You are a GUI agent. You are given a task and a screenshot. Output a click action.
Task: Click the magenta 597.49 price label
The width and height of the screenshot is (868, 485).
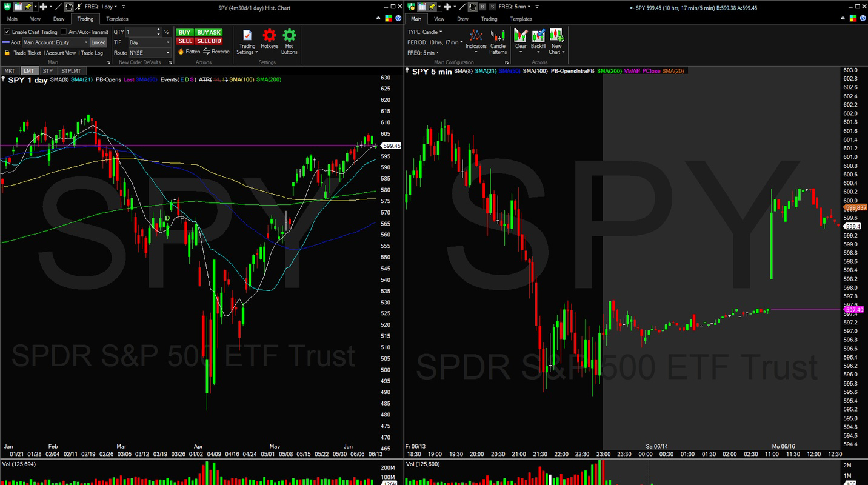(x=853, y=309)
